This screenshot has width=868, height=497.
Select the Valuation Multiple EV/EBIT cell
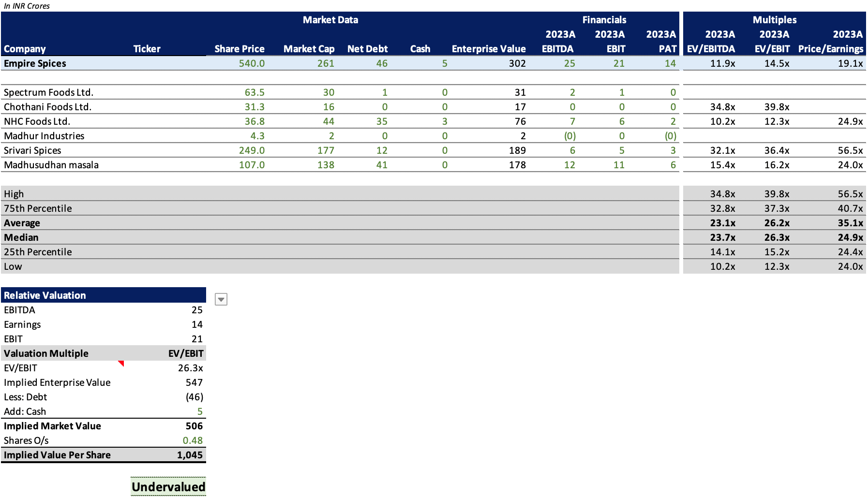tap(186, 353)
